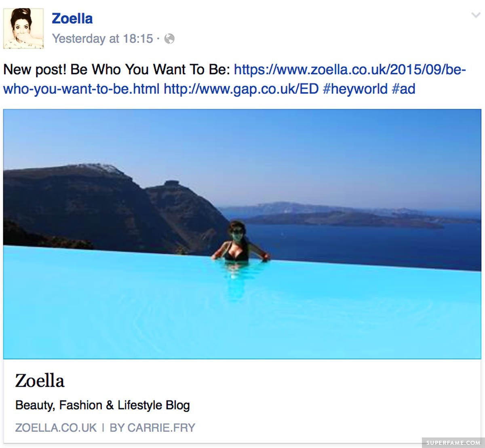Image resolution: width=485 pixels, height=448 pixels.
Task: Select the #heyworld hashtag
Action: coord(355,89)
